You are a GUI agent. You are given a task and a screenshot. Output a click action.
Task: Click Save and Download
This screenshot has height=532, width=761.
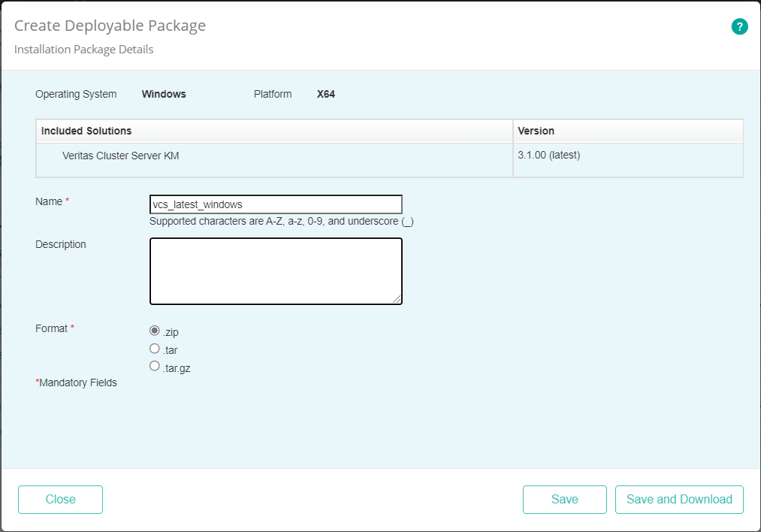678,499
